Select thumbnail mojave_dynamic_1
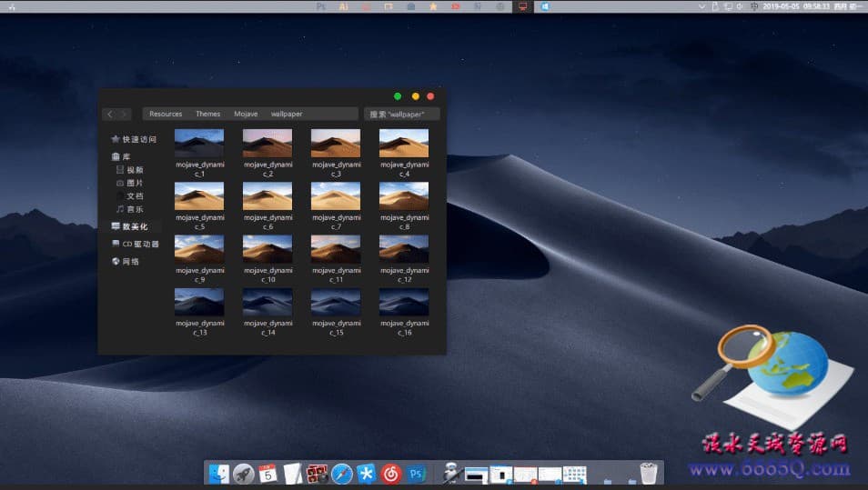 [199, 144]
